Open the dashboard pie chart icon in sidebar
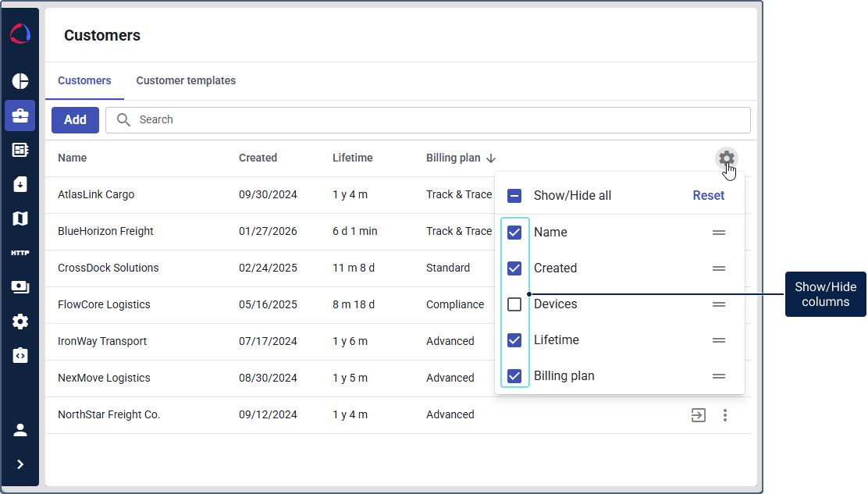The width and height of the screenshot is (868, 494). 20,81
